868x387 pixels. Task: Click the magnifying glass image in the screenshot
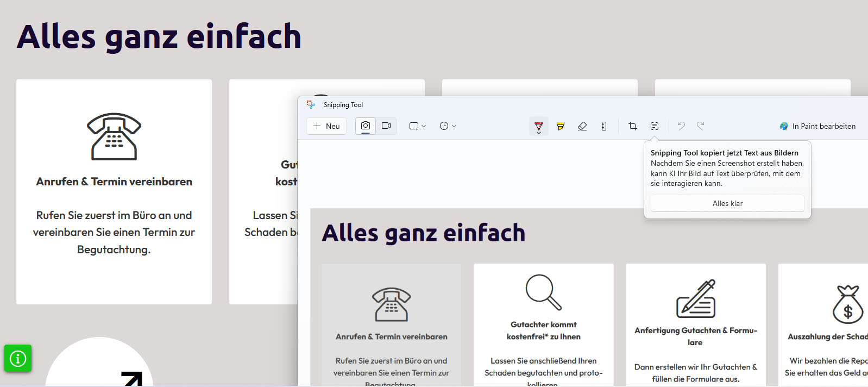click(x=543, y=292)
